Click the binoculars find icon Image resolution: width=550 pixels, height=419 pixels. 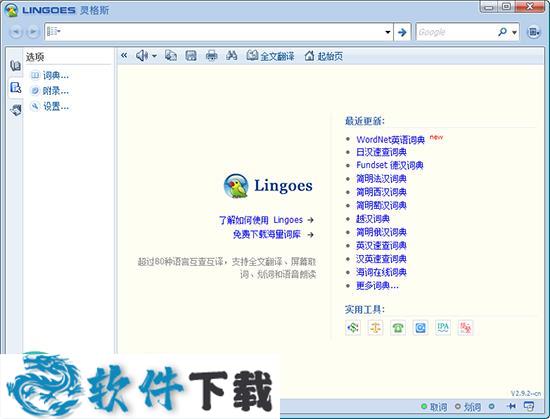232,55
